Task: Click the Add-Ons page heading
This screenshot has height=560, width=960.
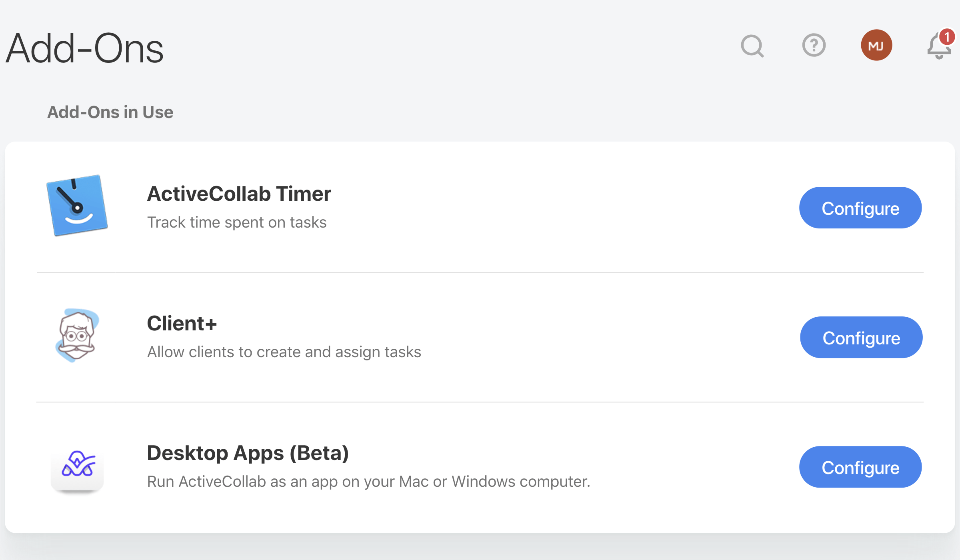Action: 84,49
